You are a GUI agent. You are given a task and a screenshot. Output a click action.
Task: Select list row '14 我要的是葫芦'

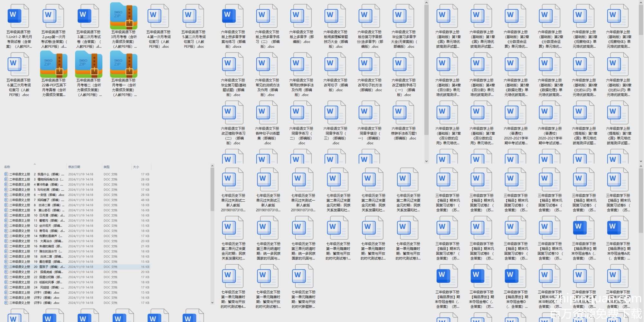click(x=77, y=236)
